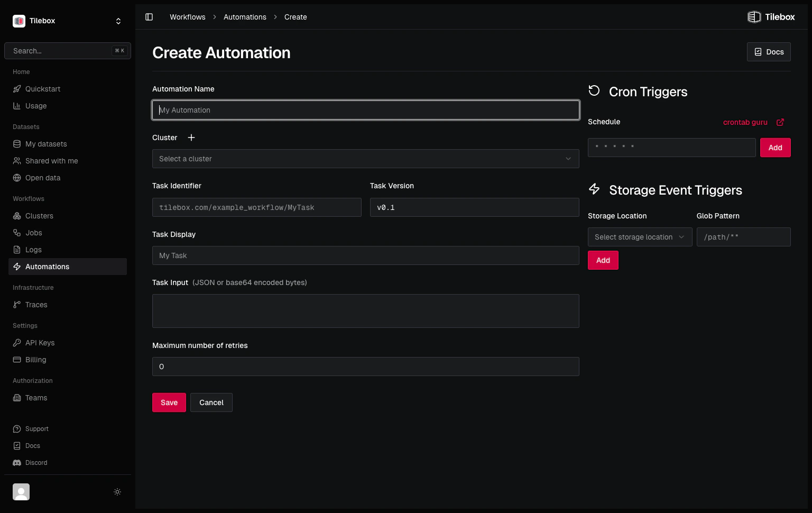Toggle light/dark theme sun icon

pos(117,492)
